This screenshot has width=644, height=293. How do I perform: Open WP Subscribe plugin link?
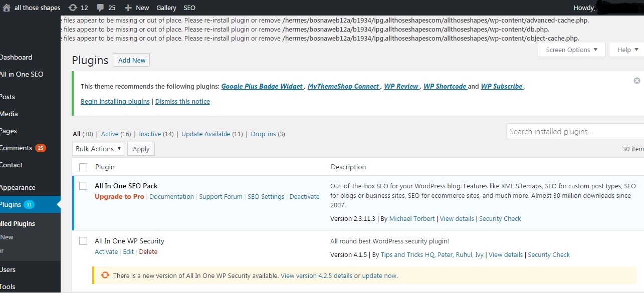tap(502, 86)
